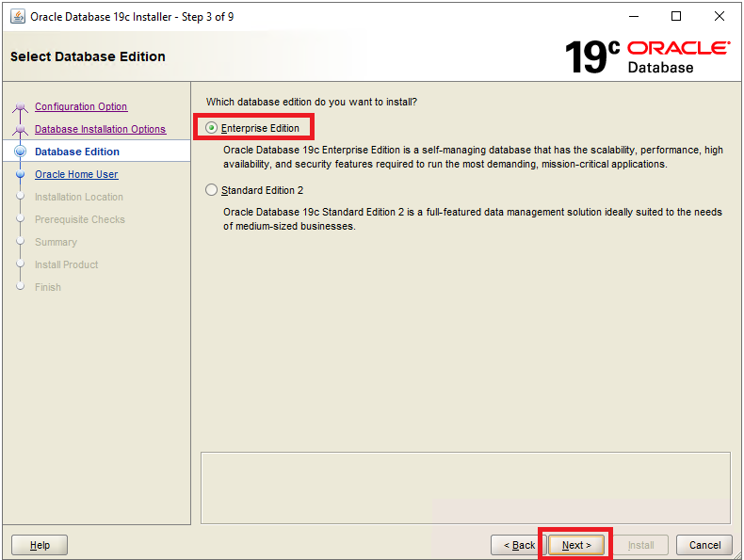Click the Install Product step text
The image size is (744, 560).
[67, 264]
